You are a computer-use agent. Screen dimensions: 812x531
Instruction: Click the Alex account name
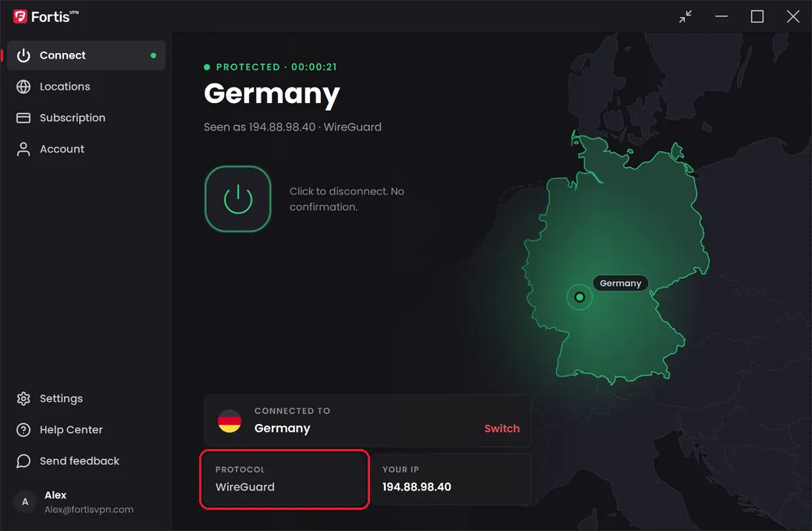coord(55,495)
